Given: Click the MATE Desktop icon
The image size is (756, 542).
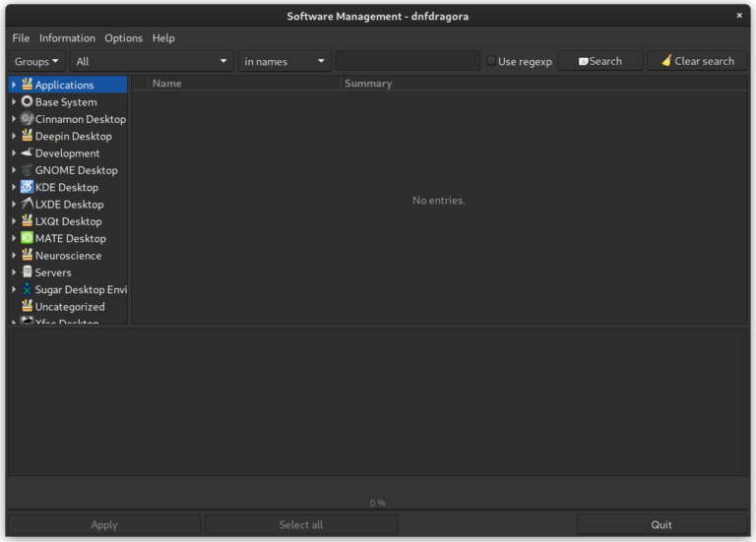Looking at the screenshot, I should 27,238.
